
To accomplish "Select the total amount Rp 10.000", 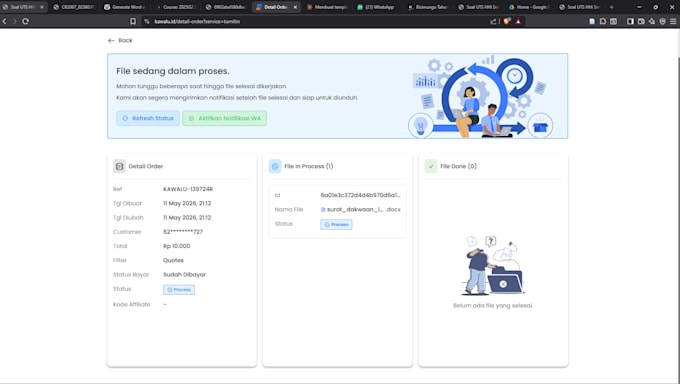I will coord(177,246).
